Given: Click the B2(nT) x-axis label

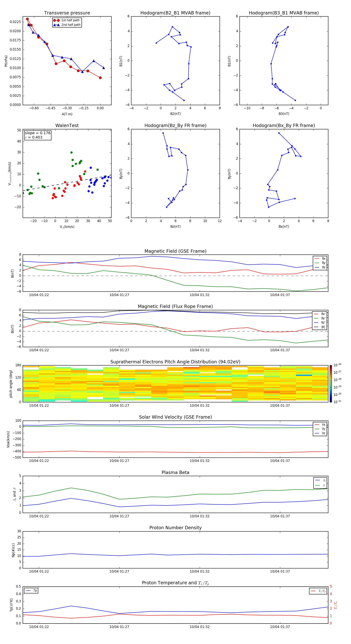Looking at the screenshot, I should coord(175,114).
